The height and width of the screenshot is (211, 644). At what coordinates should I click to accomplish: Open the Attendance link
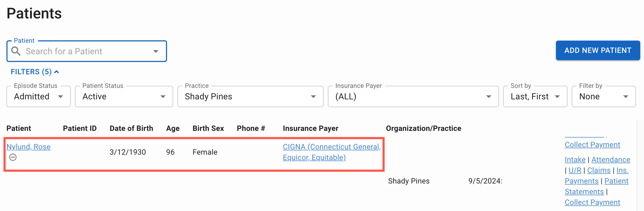click(611, 159)
